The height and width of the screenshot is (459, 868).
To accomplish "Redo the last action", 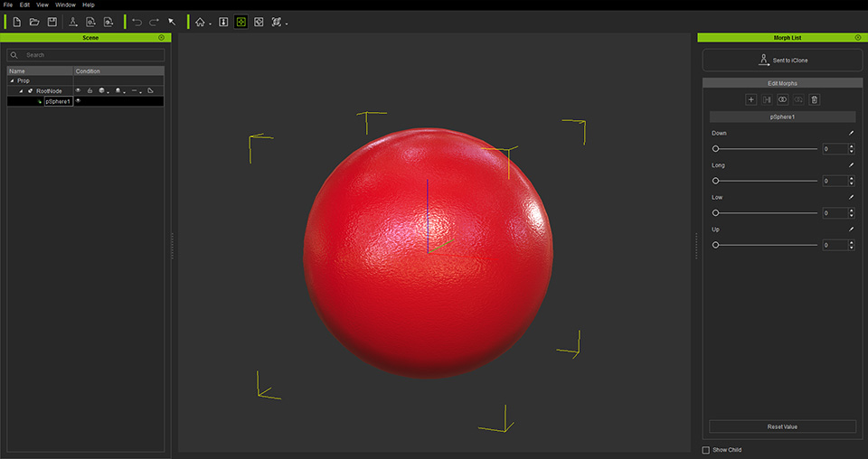I will click(x=155, y=22).
